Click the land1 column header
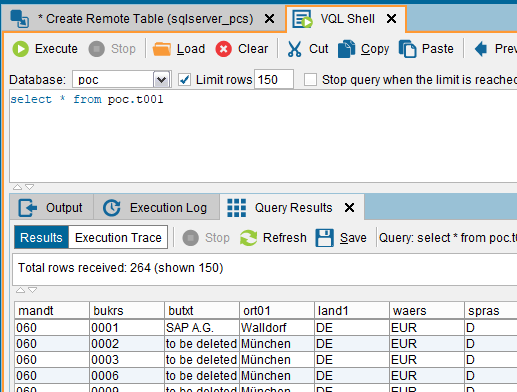Viewport: 517px width, 392px height. pos(352,311)
